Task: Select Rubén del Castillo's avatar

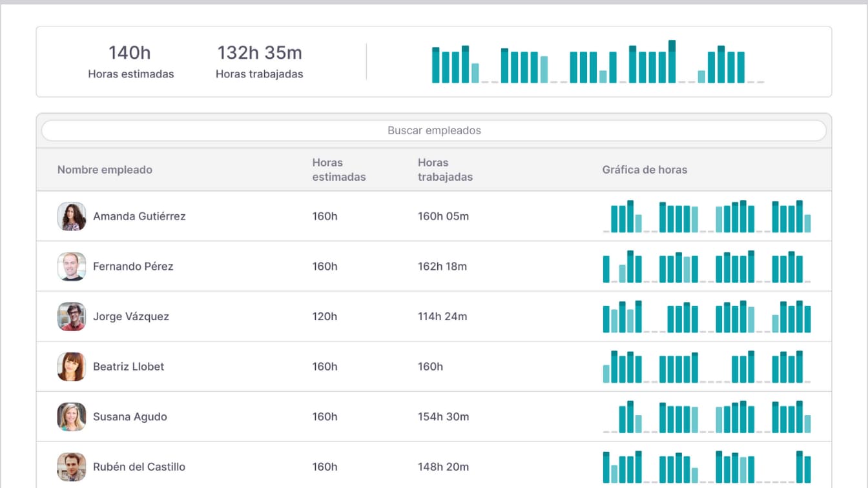Action: (x=71, y=466)
